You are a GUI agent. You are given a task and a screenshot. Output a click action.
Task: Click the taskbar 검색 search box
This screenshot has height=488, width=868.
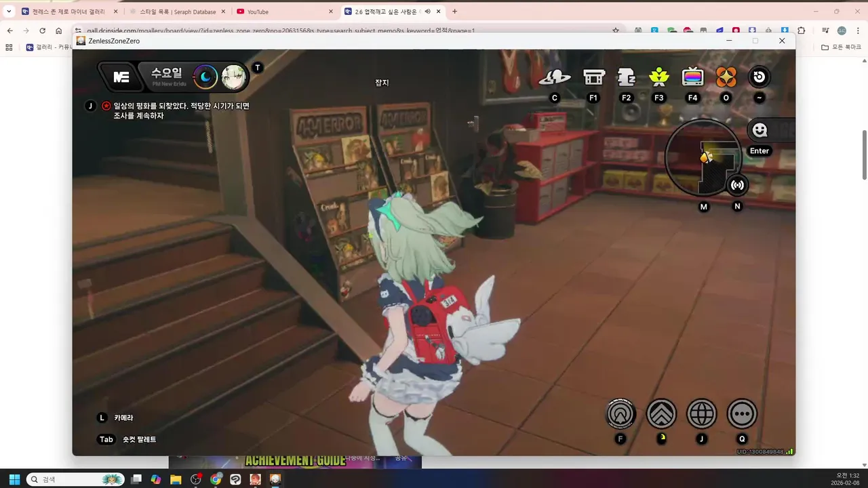(75, 479)
